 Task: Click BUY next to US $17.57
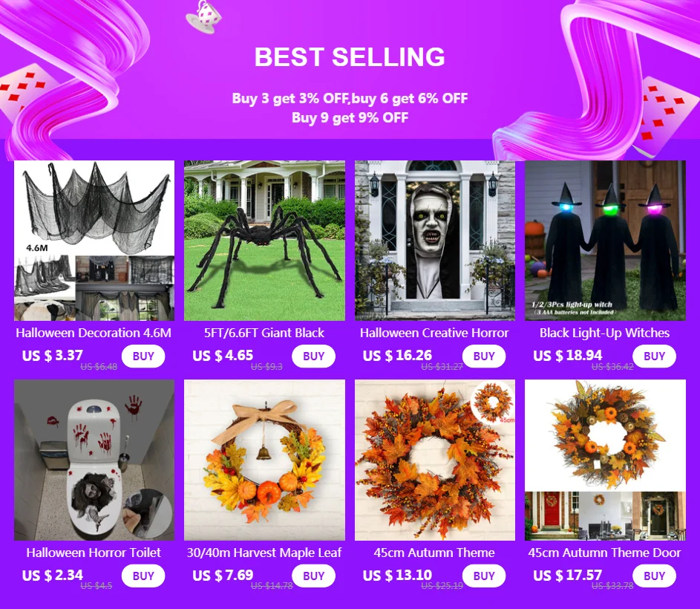click(654, 576)
